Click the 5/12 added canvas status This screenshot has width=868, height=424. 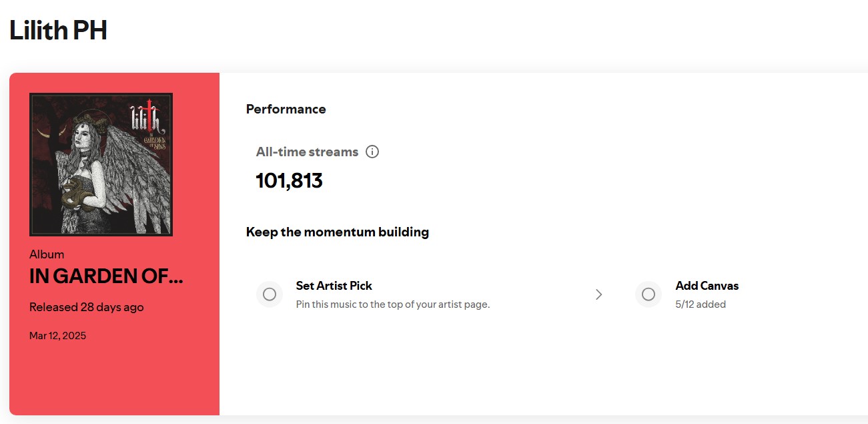[701, 304]
